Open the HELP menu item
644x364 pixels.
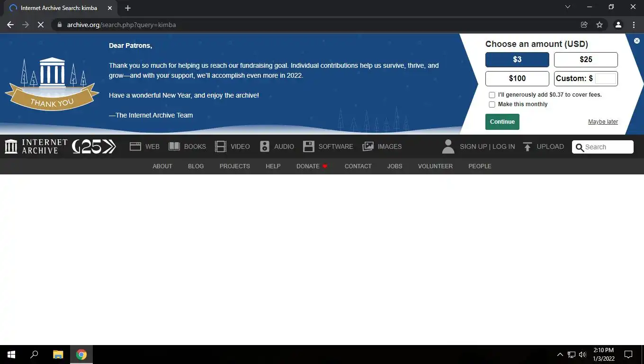point(273,166)
